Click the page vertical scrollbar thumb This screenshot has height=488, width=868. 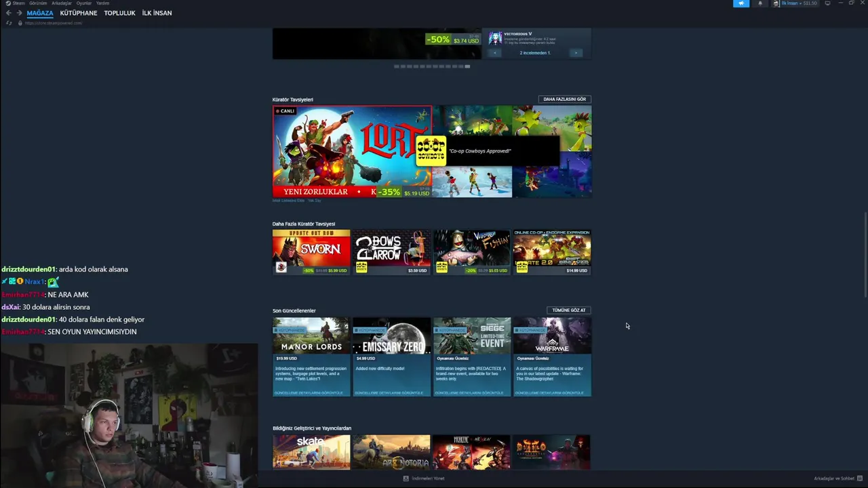866,255
